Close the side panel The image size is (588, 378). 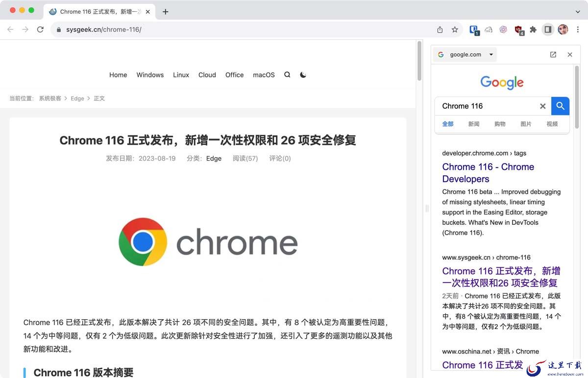(570, 54)
